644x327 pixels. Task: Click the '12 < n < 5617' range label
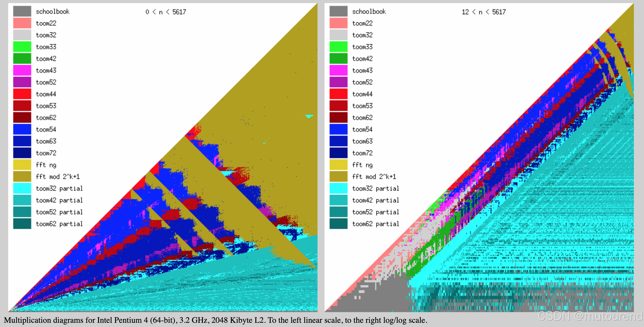(x=483, y=12)
